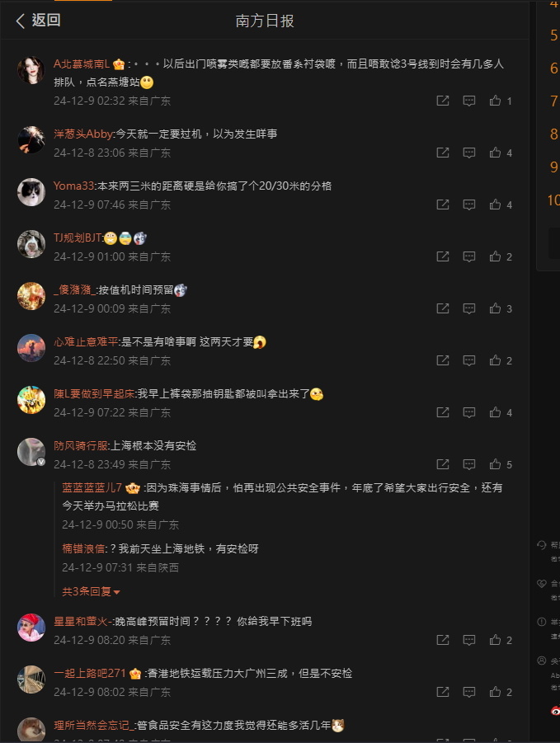The height and width of the screenshot is (743, 560).
Task: Like 防风骑行服's comment about Shanghai
Action: pyautogui.click(x=495, y=464)
